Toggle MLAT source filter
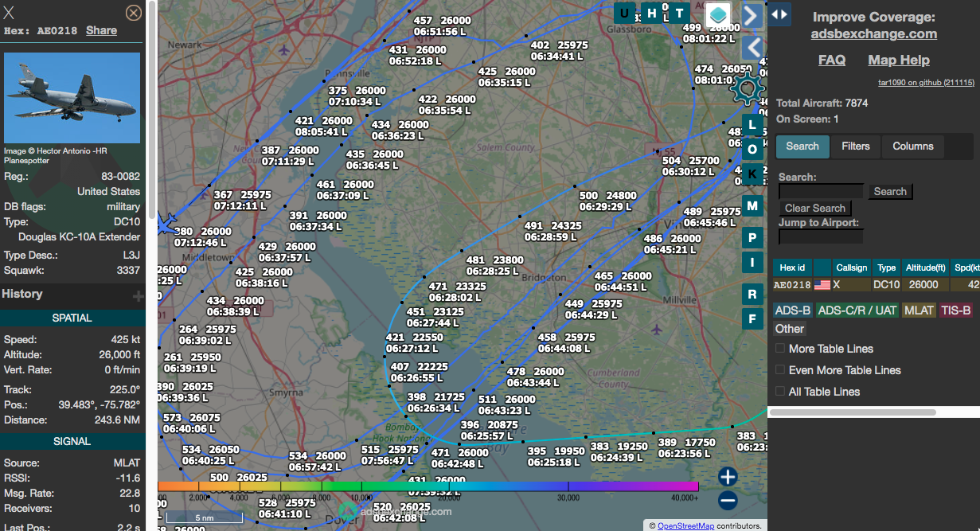This screenshot has height=531, width=980. 919,310
